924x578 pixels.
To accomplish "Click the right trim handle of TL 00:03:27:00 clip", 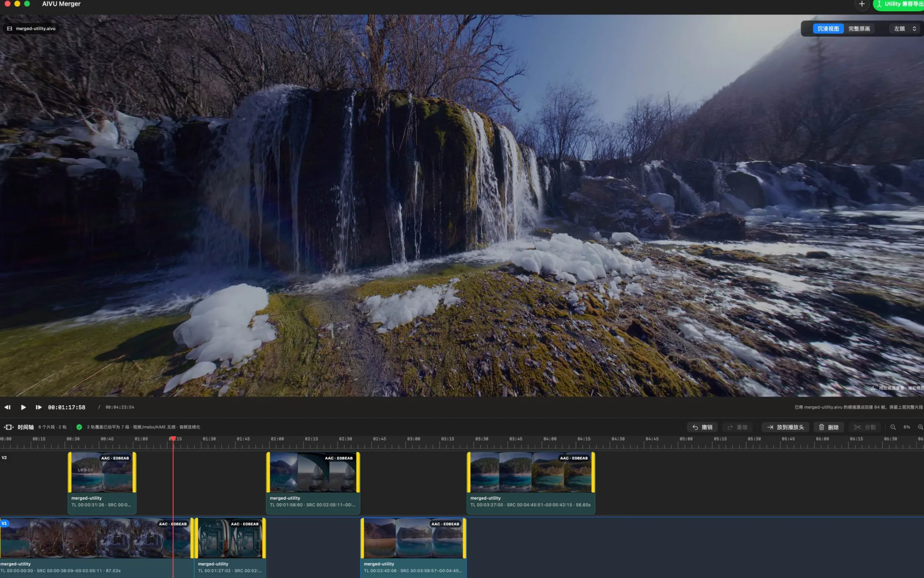I will click(x=593, y=472).
